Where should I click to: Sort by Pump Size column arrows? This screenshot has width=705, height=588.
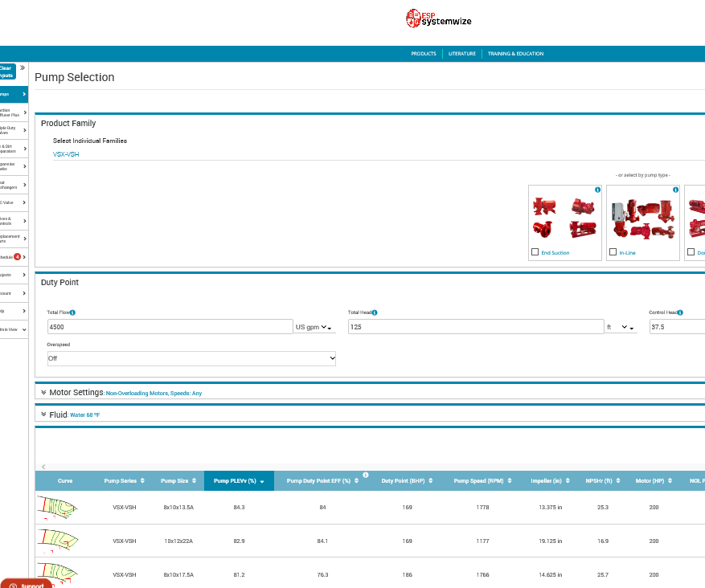point(195,480)
